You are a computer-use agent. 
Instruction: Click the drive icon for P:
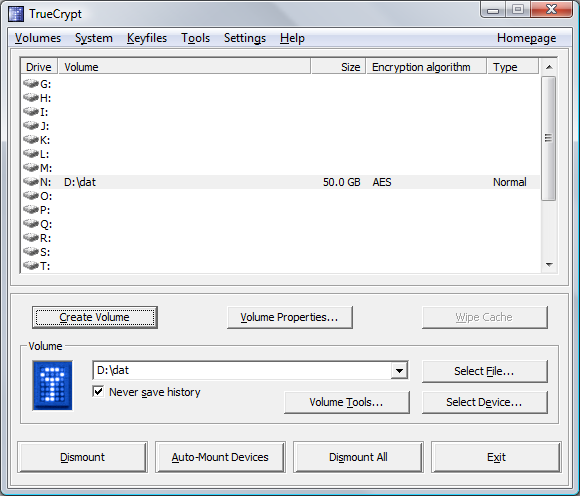[x=31, y=210]
